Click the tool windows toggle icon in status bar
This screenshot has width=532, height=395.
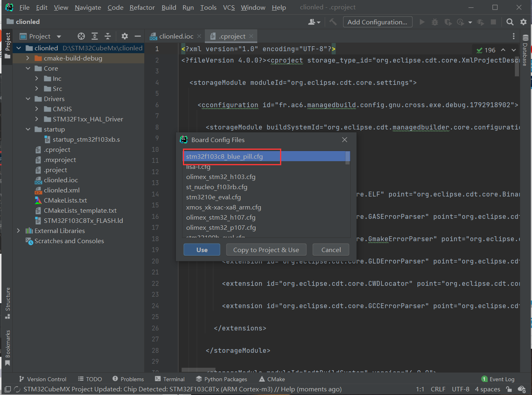point(7,389)
